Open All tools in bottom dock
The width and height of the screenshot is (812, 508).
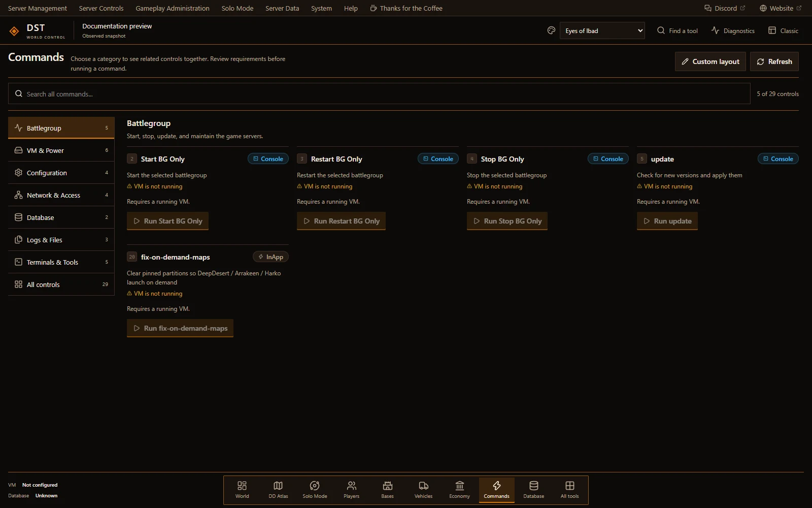point(569,490)
